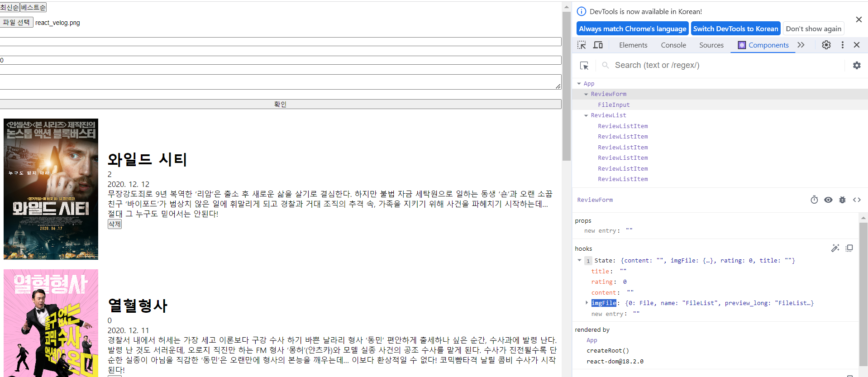Dismiss the DevTools language notification bar

[x=858, y=19]
